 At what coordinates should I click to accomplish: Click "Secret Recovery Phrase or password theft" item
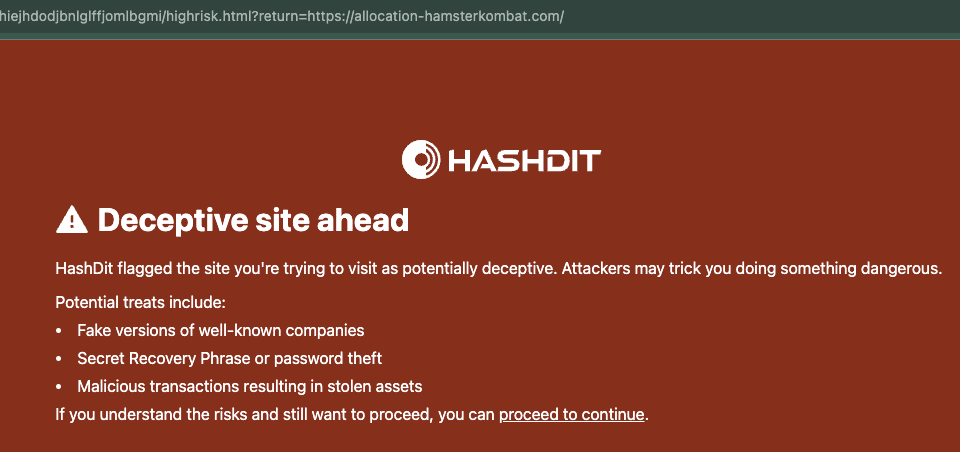tap(230, 358)
